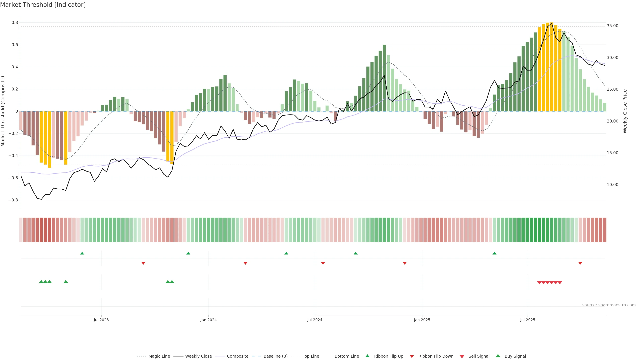The height and width of the screenshot is (362, 644).
Task: Click the Buy Signal legend icon
Action: tap(498, 356)
